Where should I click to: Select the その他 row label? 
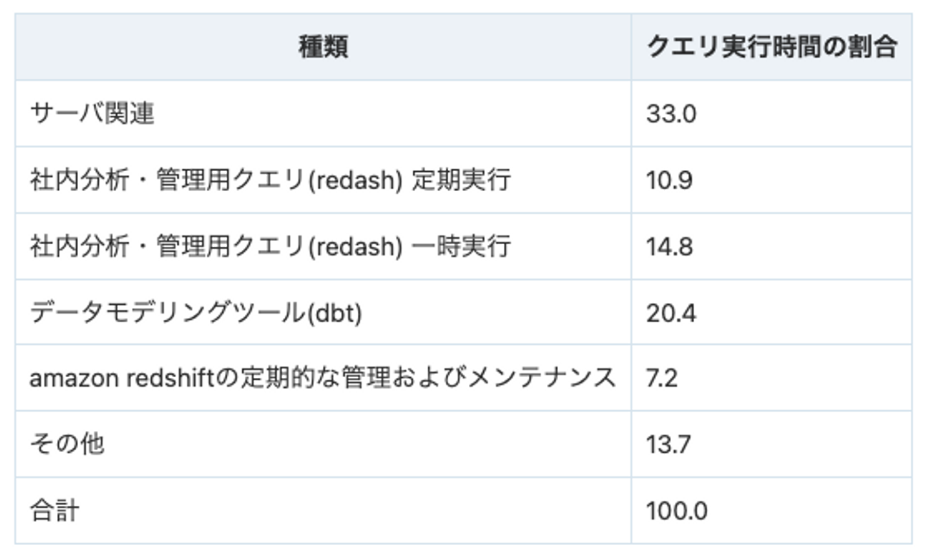[67, 444]
